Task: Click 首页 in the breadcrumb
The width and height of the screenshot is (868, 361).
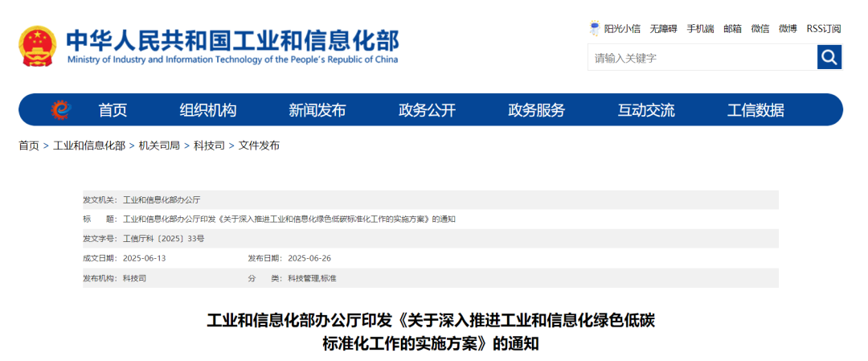Action: (29, 146)
